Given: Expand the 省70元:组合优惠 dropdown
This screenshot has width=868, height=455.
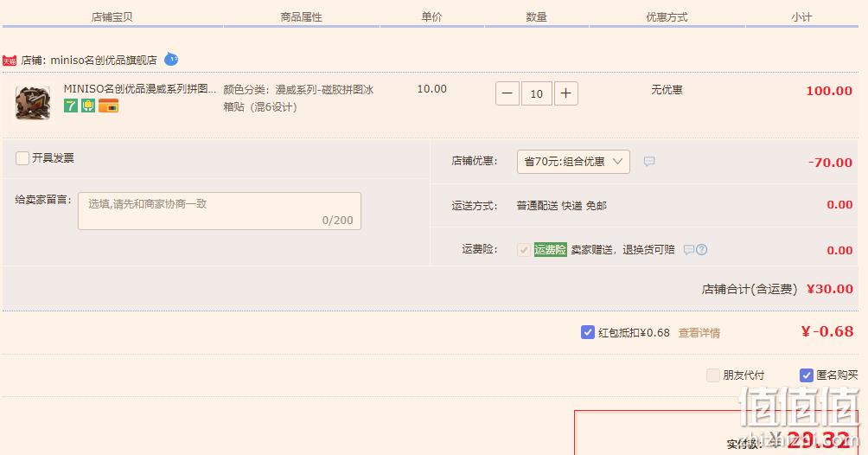Looking at the screenshot, I should pos(573,161).
